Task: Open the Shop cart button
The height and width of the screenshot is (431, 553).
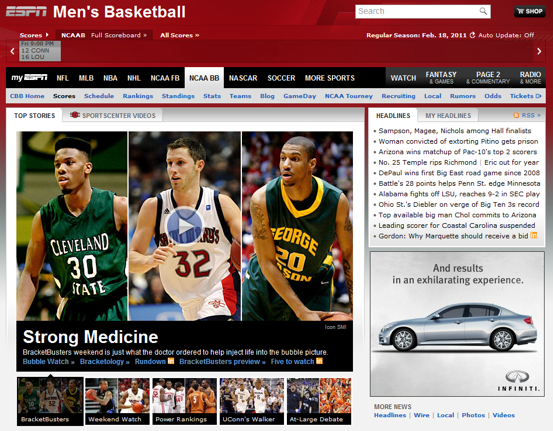Action: (530, 11)
